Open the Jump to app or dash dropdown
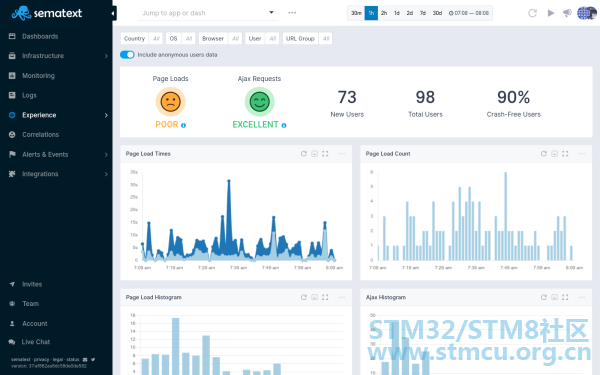The height and width of the screenshot is (375, 600). [x=208, y=13]
